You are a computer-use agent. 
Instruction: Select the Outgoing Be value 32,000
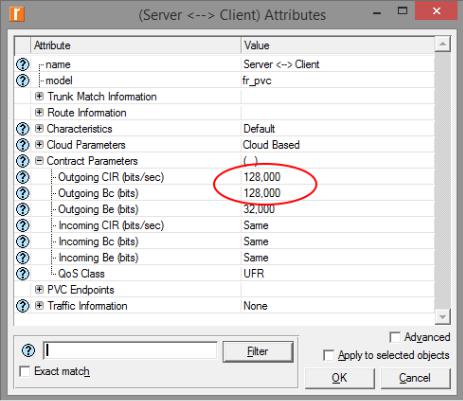pyautogui.click(x=259, y=209)
